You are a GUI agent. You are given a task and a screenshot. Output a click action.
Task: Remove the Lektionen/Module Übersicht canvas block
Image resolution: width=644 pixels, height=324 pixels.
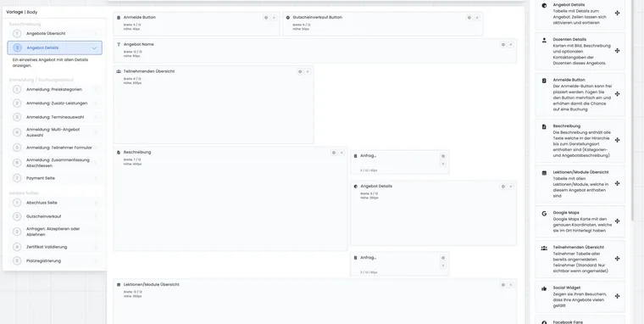[x=511, y=285]
